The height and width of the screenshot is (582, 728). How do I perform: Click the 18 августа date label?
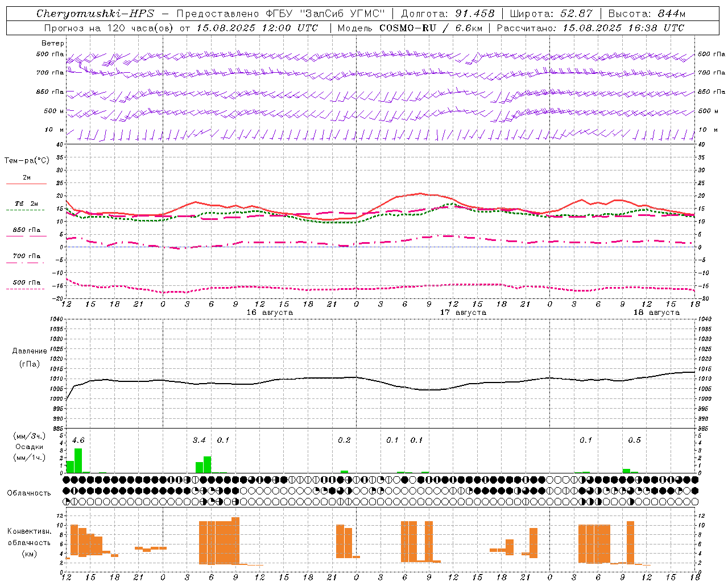click(x=656, y=313)
